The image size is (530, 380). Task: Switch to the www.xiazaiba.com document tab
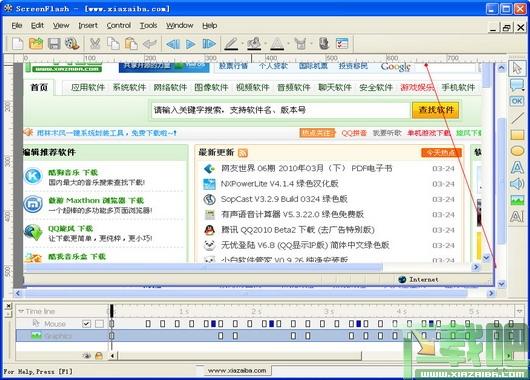point(237,371)
